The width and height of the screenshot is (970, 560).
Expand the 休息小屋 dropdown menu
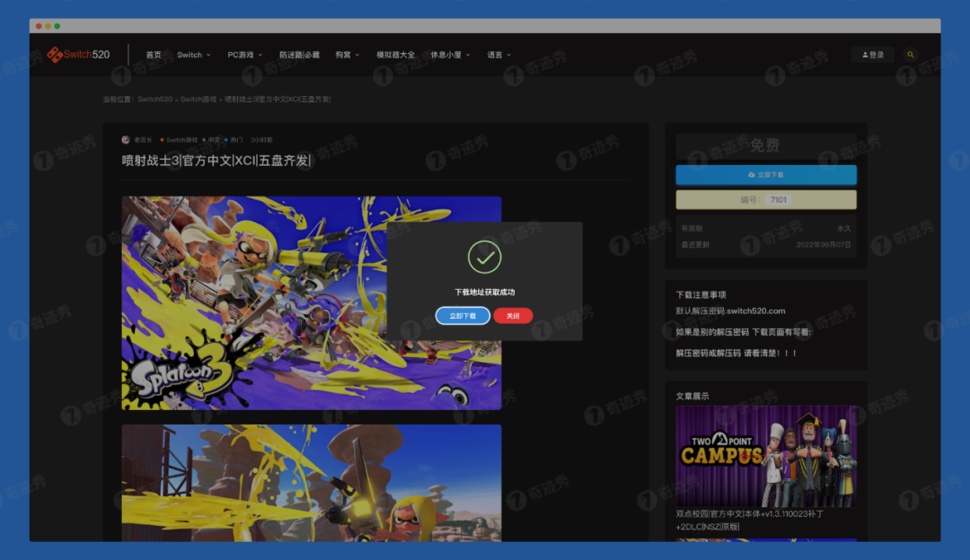tap(450, 55)
